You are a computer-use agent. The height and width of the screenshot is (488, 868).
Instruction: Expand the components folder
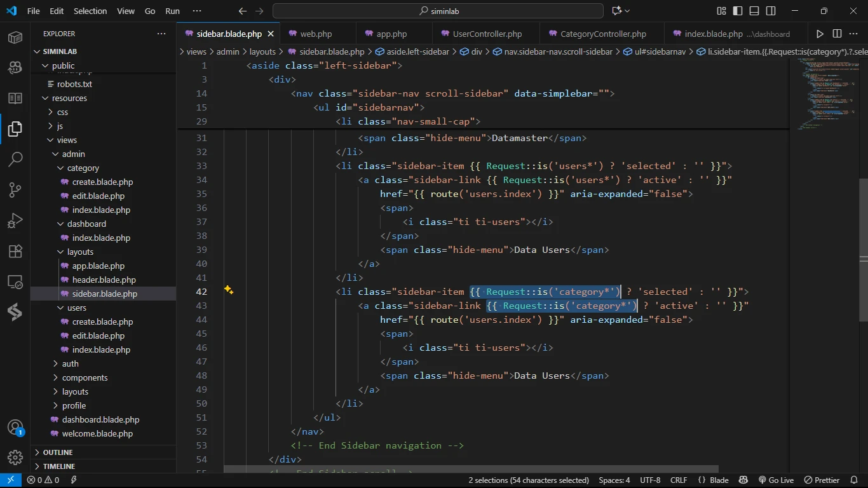pos(85,378)
